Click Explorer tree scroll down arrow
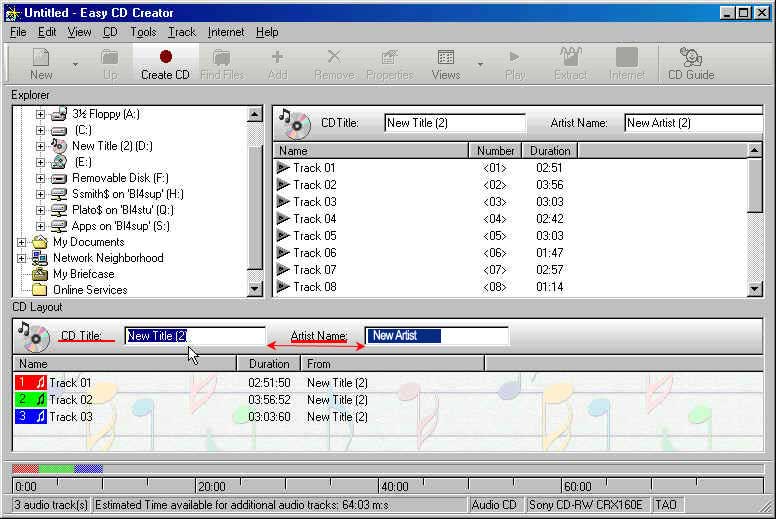776x519 pixels. [254, 288]
